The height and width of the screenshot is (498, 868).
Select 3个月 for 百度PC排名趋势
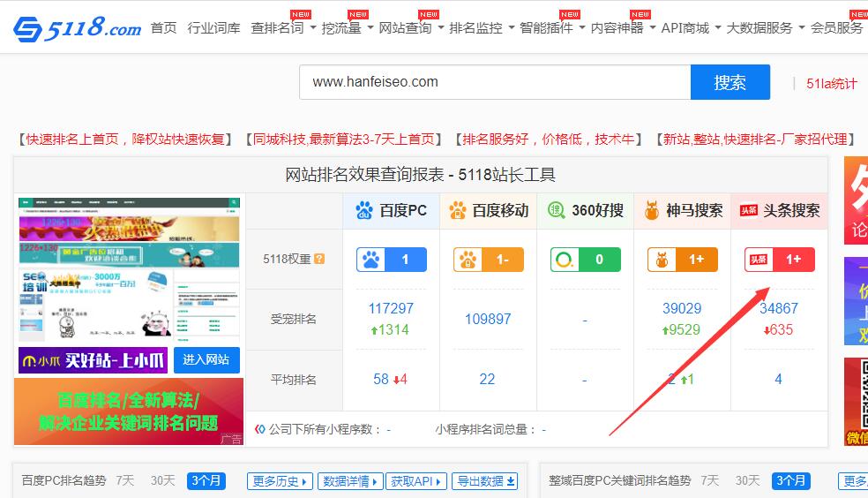(206, 481)
